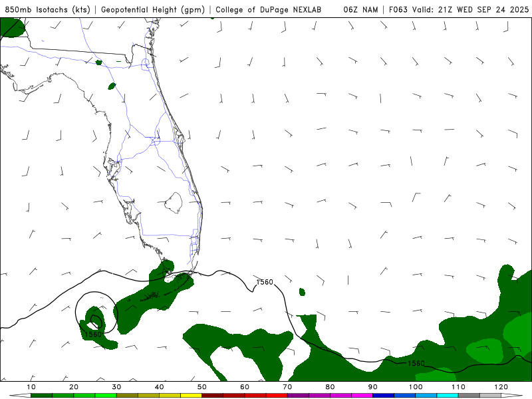Image resolution: width=532 pixels, height=399 pixels.
Task: Select the dark red 50–55 kt legend swatch
Action: (212, 396)
